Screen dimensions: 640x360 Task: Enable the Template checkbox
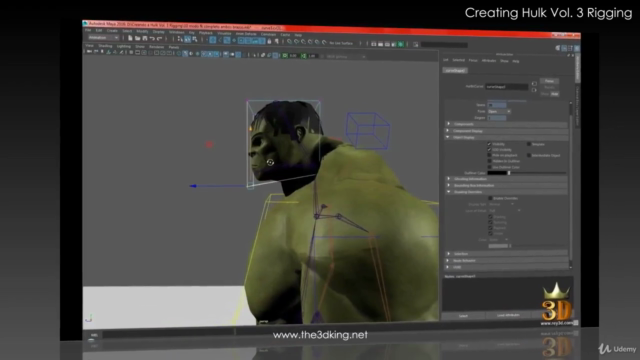(x=529, y=144)
